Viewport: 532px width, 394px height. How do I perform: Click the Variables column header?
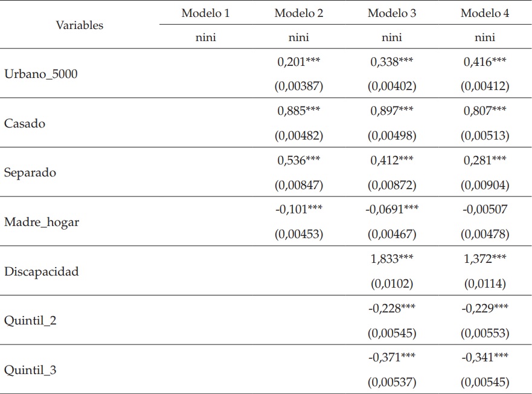[x=80, y=25]
